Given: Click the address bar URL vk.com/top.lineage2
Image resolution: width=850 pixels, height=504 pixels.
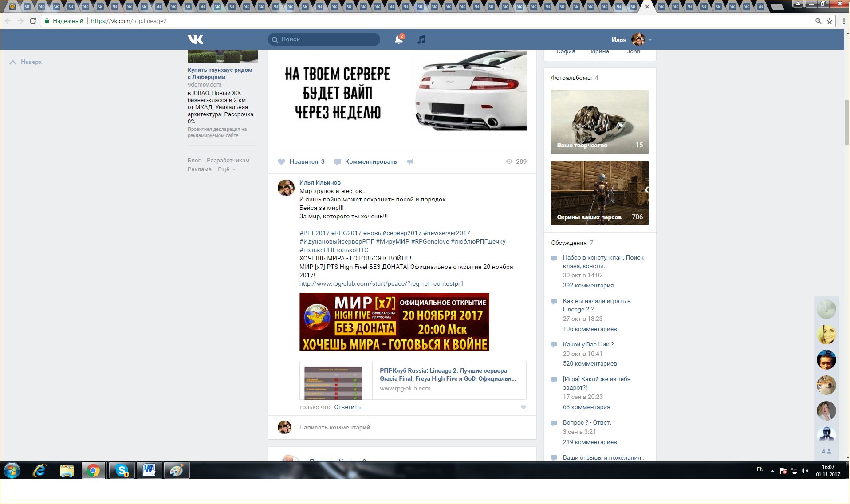Looking at the screenshot, I should [129, 21].
